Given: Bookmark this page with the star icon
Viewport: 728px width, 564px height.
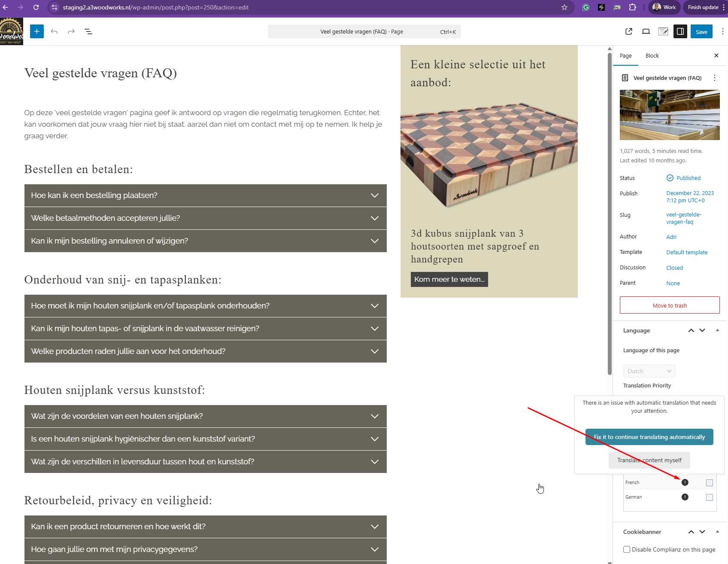Looking at the screenshot, I should (564, 7).
